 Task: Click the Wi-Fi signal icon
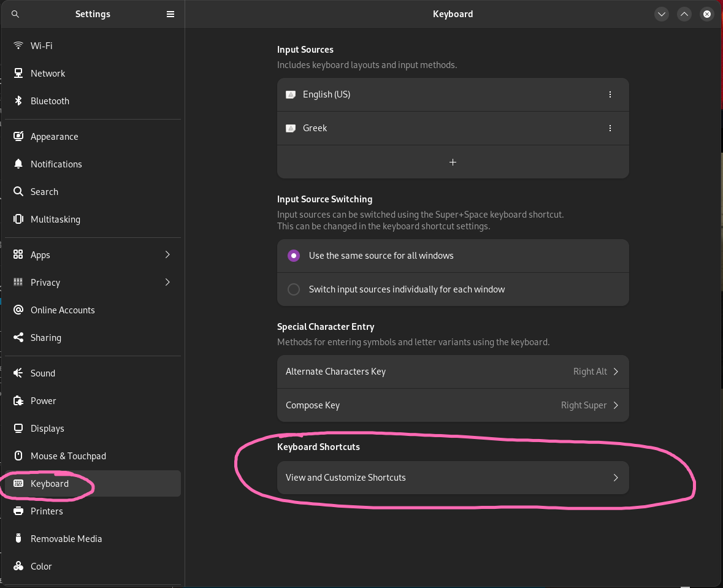[x=18, y=45]
